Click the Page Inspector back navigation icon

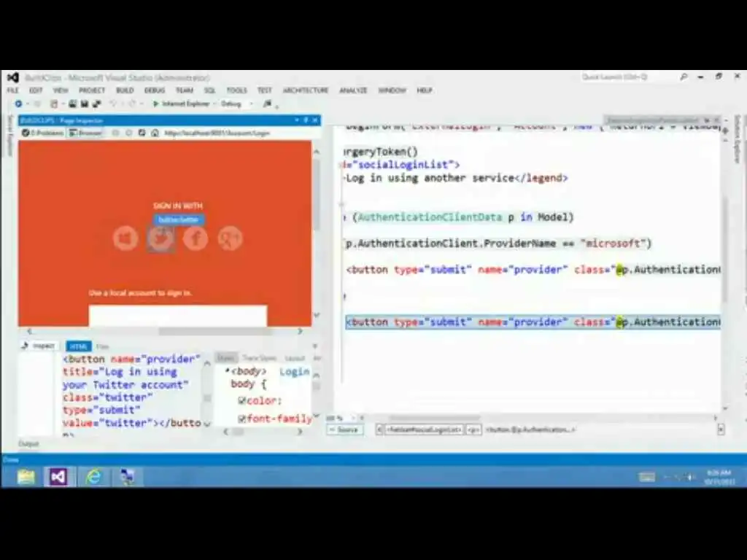coord(115,133)
